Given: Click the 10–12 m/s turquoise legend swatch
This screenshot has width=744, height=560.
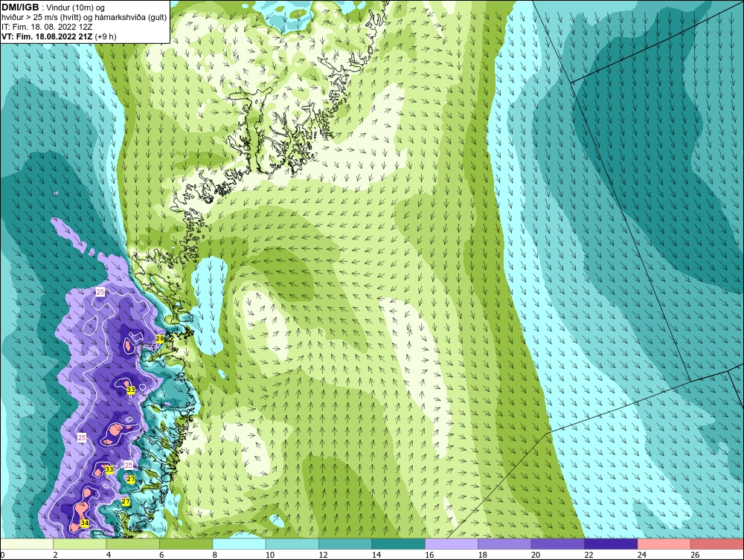Looking at the screenshot, I should (x=292, y=544).
